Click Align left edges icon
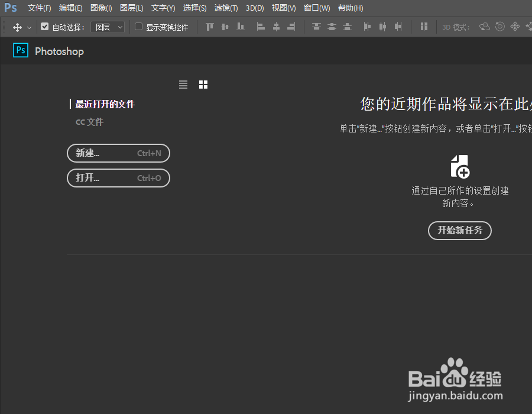 pyautogui.click(x=261, y=27)
